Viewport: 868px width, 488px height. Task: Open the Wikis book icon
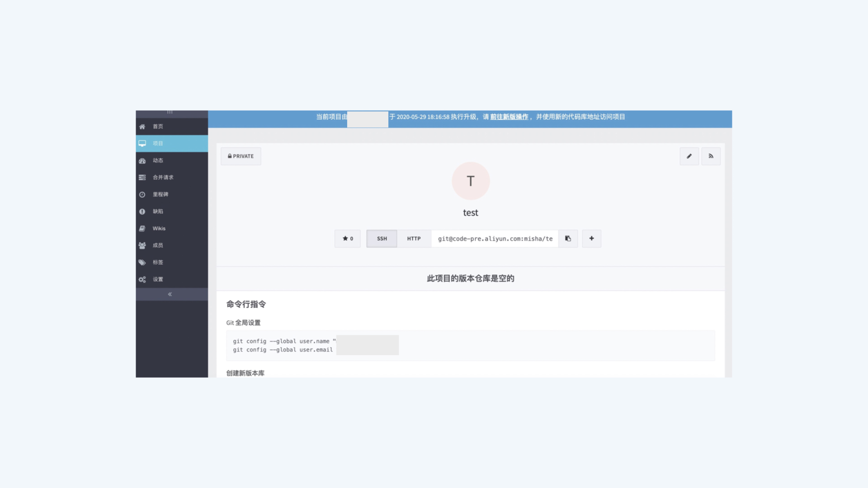(x=142, y=229)
